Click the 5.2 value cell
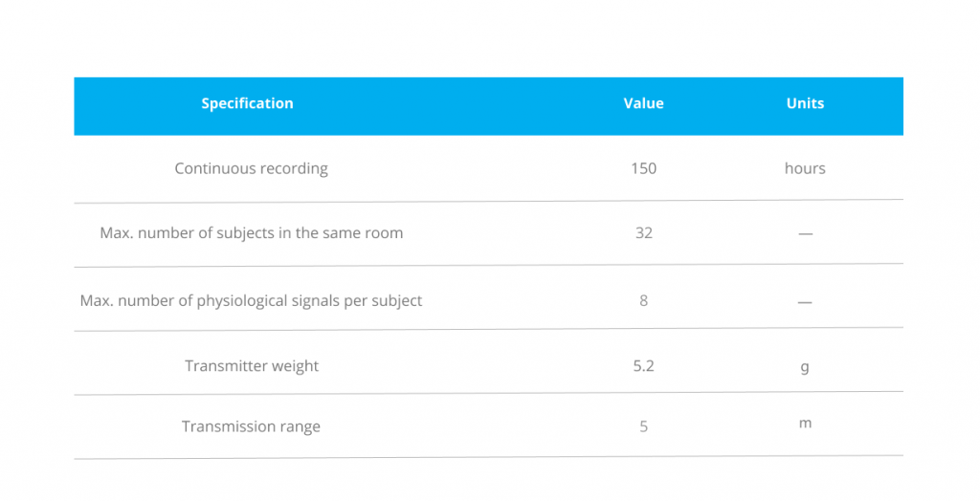 (643, 366)
